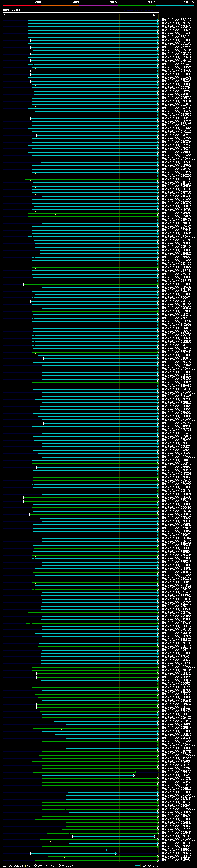Select hit label UniRef100_A1DGT9
Image resolution: width=197 pixels, height=868 pixels.
(176, 515)
